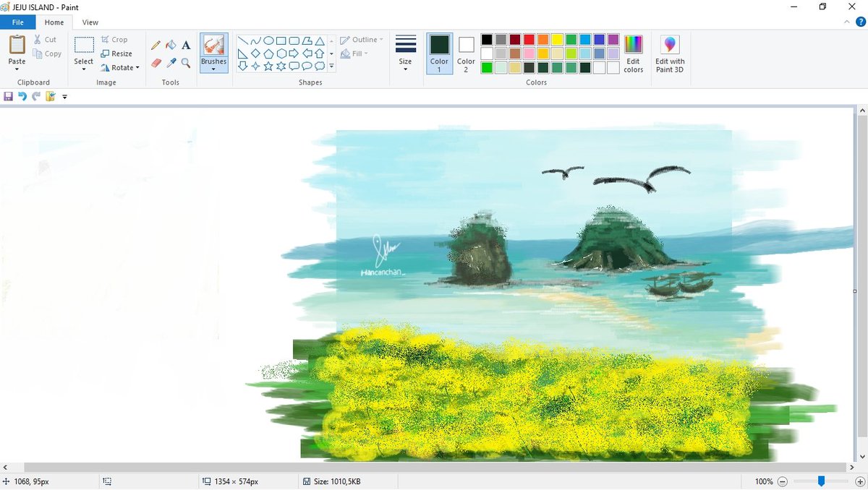Click the Redo arrow in quick access toolbar

coord(36,96)
